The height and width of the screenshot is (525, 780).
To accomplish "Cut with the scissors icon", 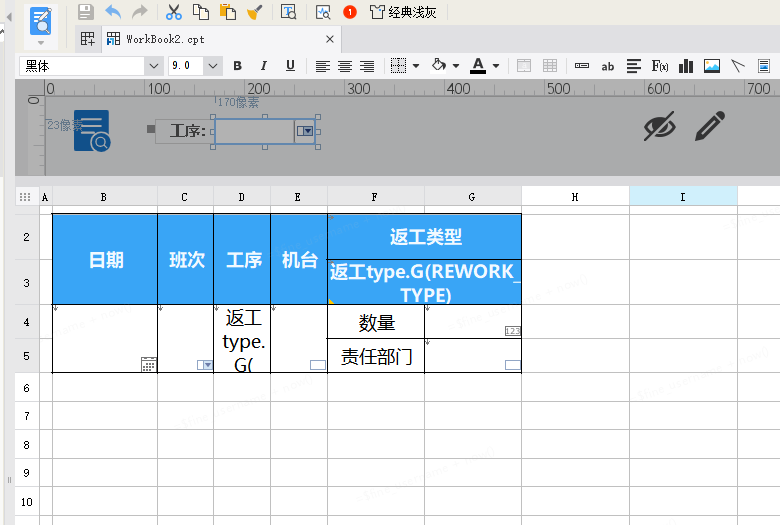I will click(x=174, y=12).
